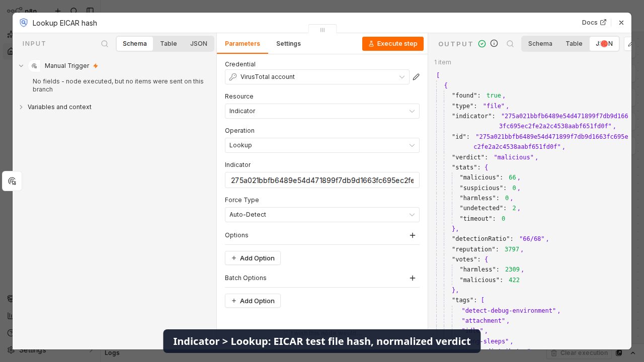Click the Manual Trigger node icon

pos(34,66)
